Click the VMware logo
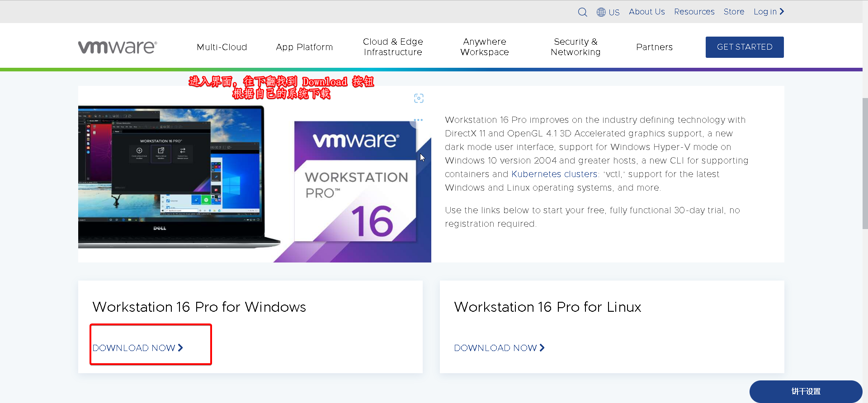 pos(118,47)
